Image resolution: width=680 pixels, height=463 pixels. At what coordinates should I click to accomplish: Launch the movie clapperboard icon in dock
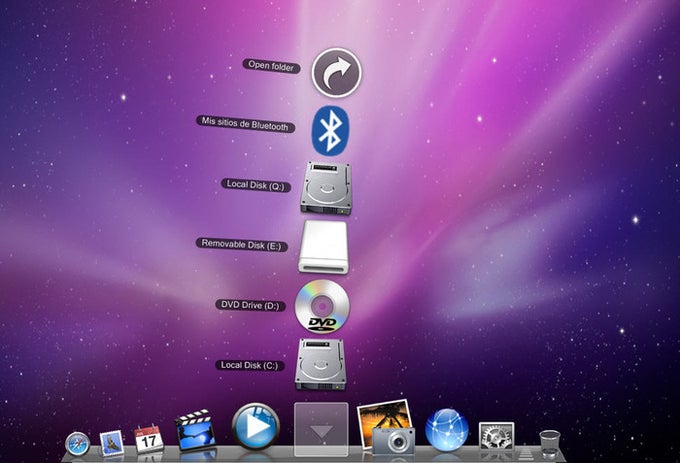pyautogui.click(x=196, y=430)
